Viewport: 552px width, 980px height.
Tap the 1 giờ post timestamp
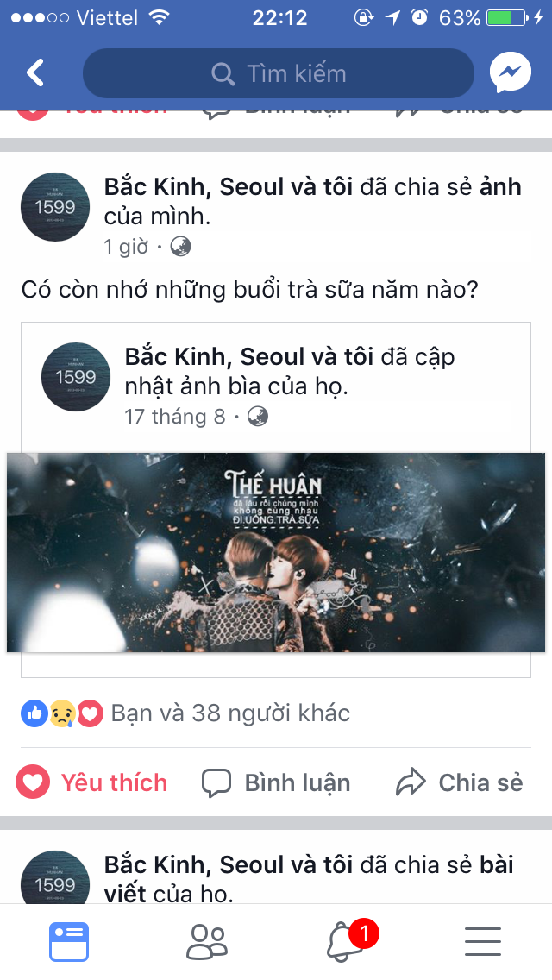click(x=126, y=246)
